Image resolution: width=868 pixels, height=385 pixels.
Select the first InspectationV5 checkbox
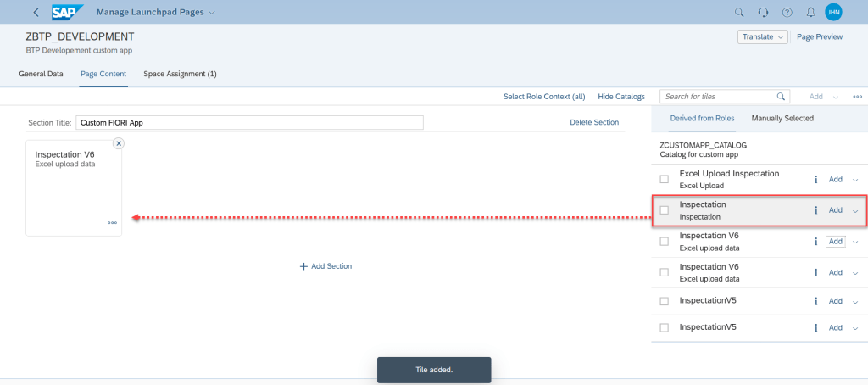click(x=665, y=301)
